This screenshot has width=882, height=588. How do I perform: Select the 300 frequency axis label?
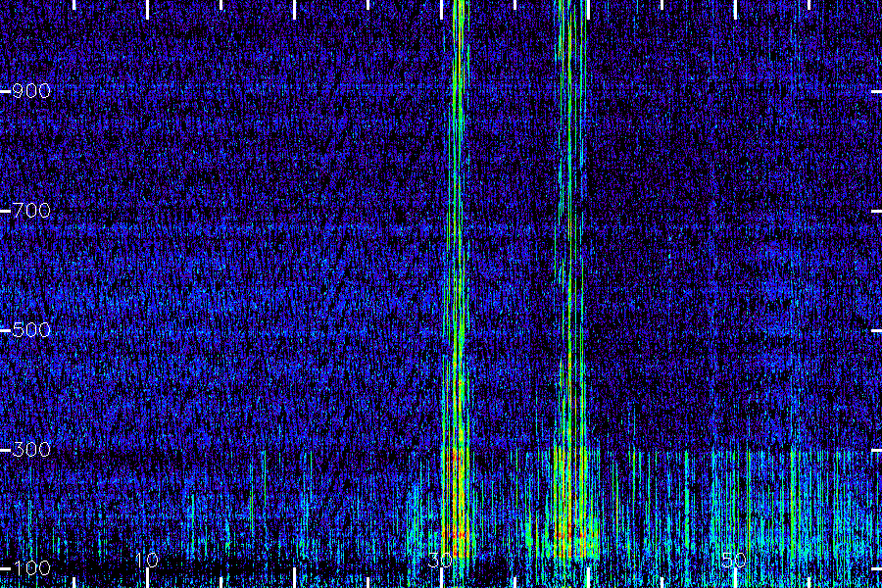coord(31,450)
